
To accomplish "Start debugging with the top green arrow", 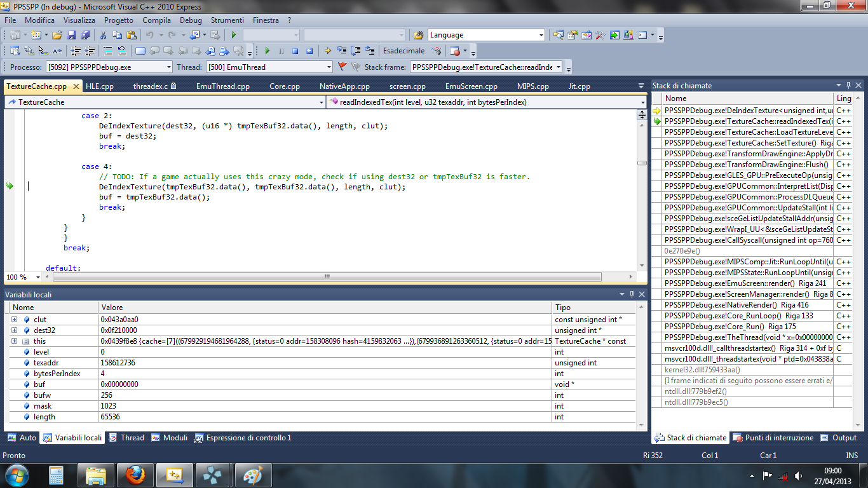I will (x=234, y=35).
